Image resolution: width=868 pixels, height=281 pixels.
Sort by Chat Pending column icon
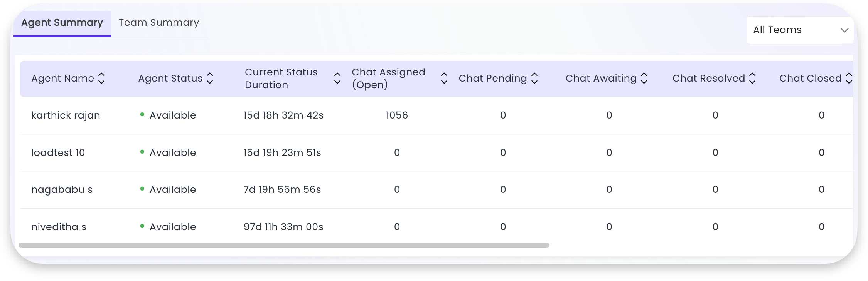(534, 79)
